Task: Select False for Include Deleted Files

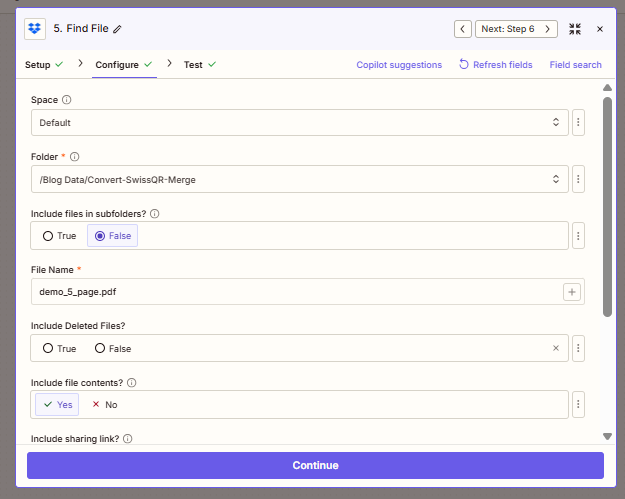Action: click(113, 348)
